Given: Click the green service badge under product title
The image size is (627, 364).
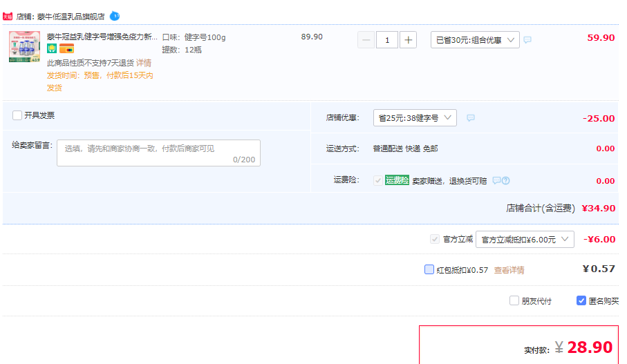Looking at the screenshot, I should (52, 49).
